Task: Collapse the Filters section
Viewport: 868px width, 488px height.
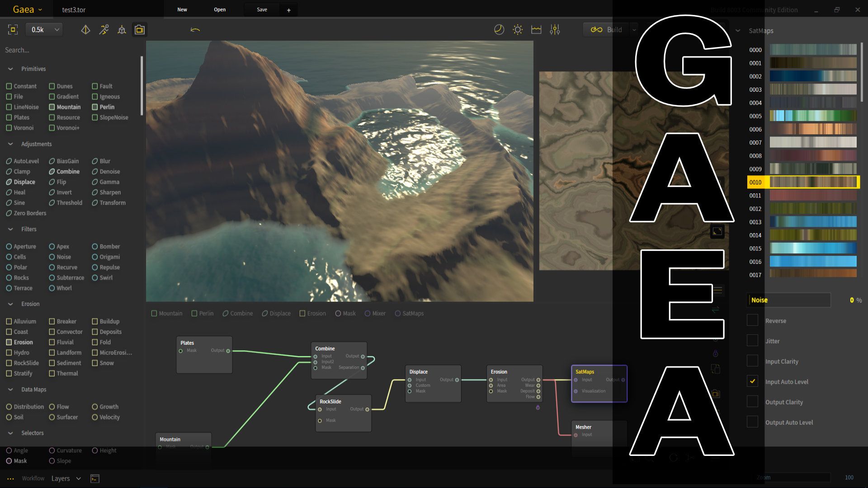Action: click(10, 230)
